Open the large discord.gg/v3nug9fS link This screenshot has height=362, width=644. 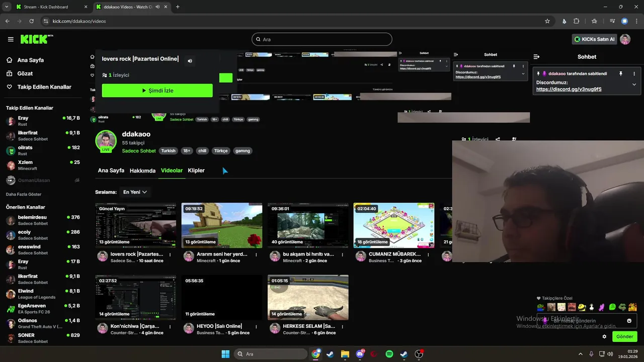[x=569, y=89]
